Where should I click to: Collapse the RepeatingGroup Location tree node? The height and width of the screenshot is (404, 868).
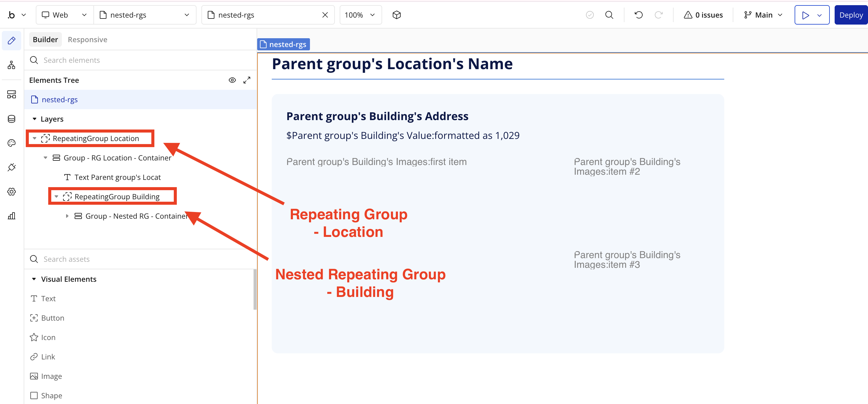pyautogui.click(x=34, y=138)
